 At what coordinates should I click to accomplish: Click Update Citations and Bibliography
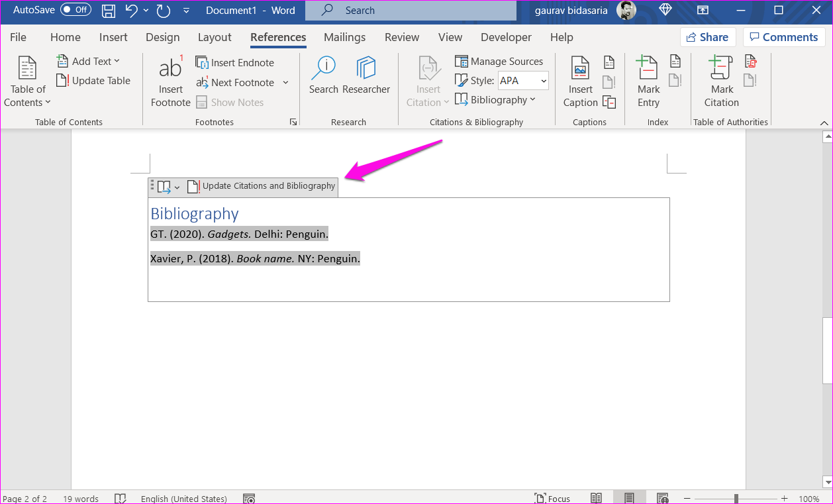click(x=261, y=186)
